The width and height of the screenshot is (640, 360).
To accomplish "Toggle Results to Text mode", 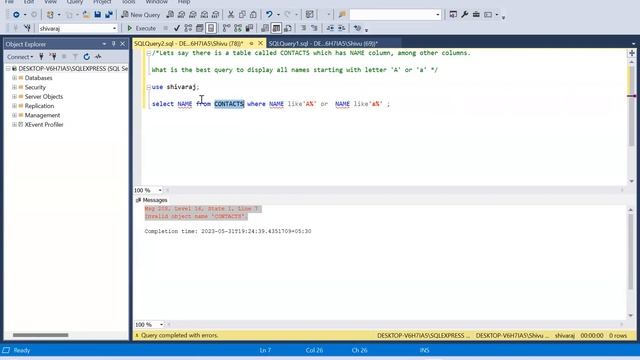I will point(265,28).
